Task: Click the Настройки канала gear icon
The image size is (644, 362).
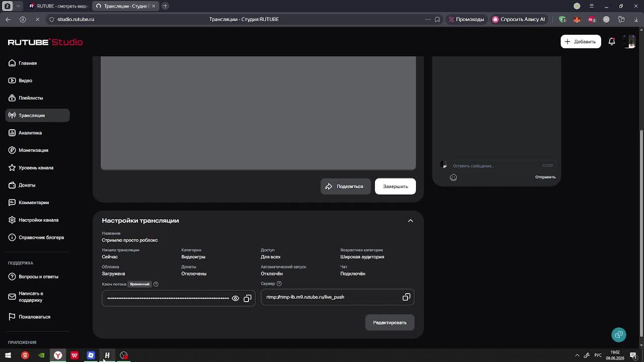Action: point(12,220)
